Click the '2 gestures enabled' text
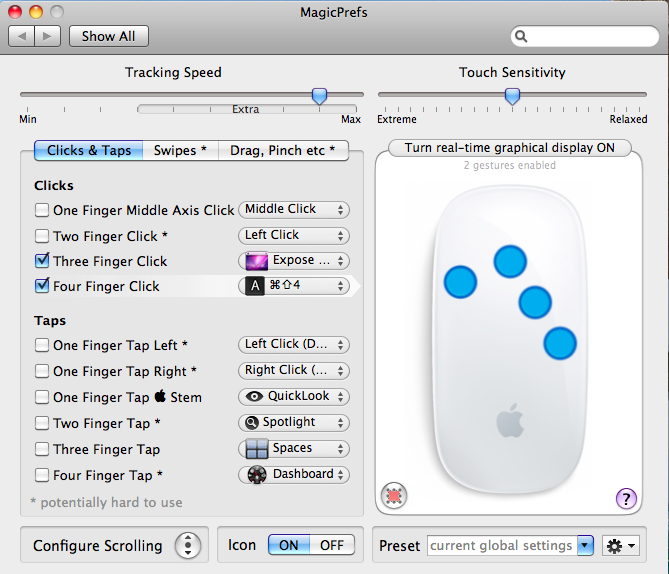 click(510, 165)
